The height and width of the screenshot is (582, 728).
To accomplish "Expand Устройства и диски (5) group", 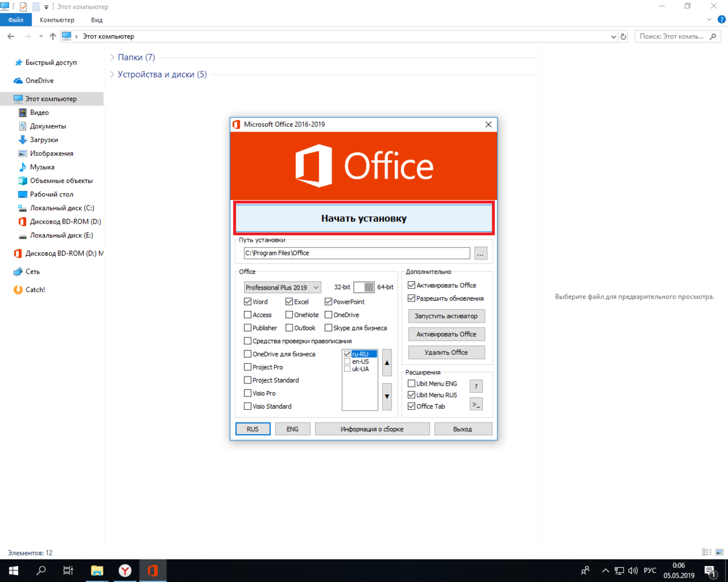I will tap(112, 75).
